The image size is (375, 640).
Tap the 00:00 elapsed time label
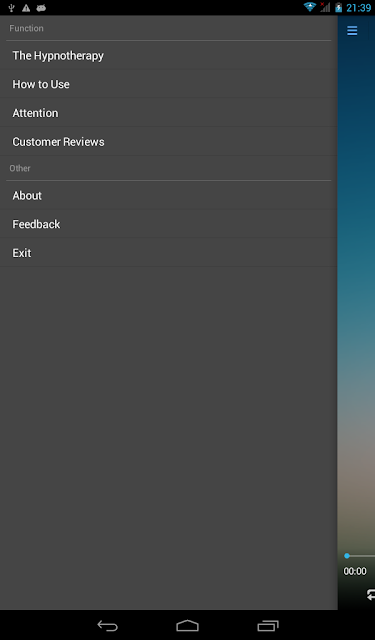(355, 571)
